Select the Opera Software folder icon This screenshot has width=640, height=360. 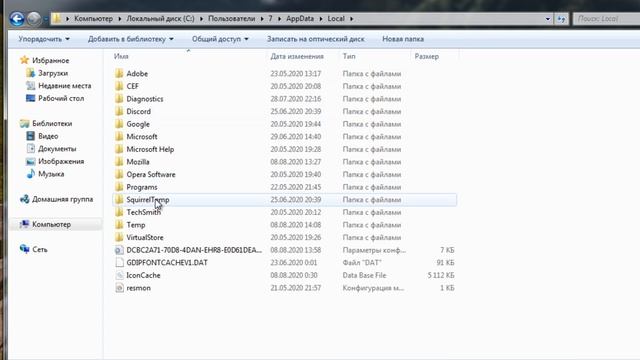click(x=119, y=174)
